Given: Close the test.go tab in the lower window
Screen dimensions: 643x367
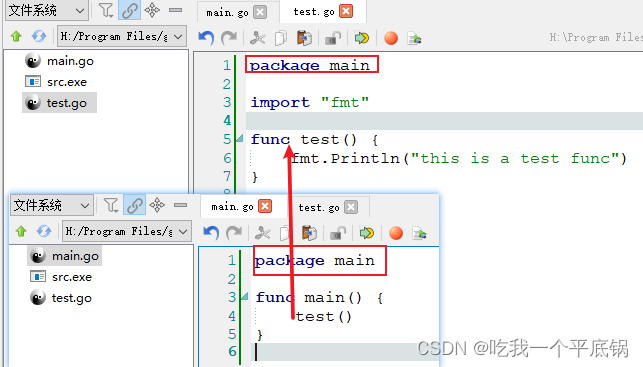Looking at the screenshot, I should [x=351, y=207].
